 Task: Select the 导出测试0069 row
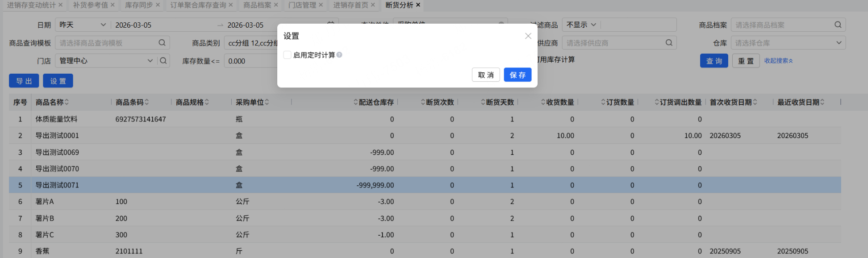pyautogui.click(x=425, y=152)
